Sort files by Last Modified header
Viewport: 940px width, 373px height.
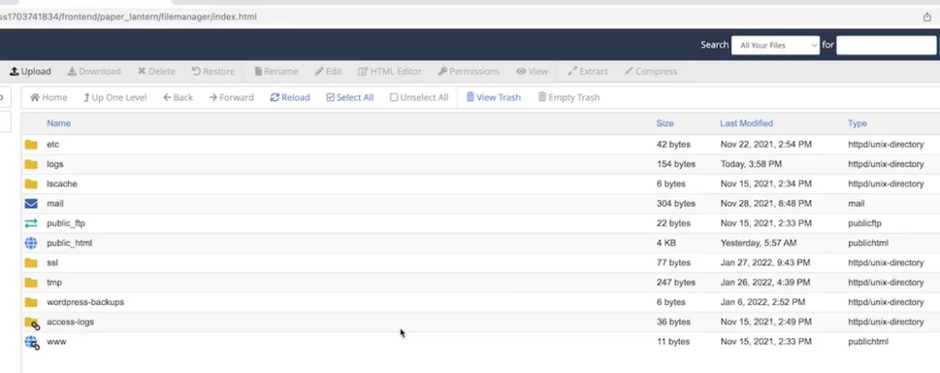tap(746, 123)
